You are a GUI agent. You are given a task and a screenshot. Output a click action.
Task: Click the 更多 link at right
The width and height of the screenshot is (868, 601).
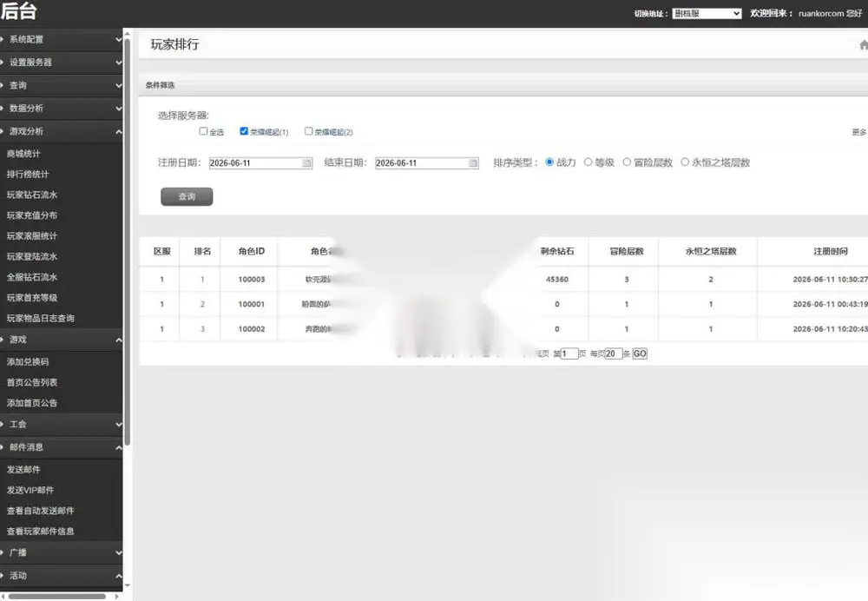pos(859,132)
